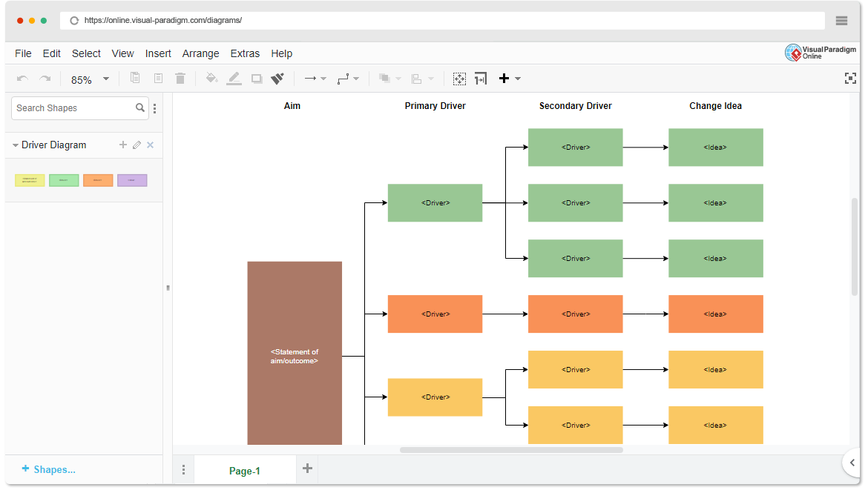This screenshot has width=868, height=493.
Task: Select the connection arrow style icon
Action: click(x=310, y=79)
